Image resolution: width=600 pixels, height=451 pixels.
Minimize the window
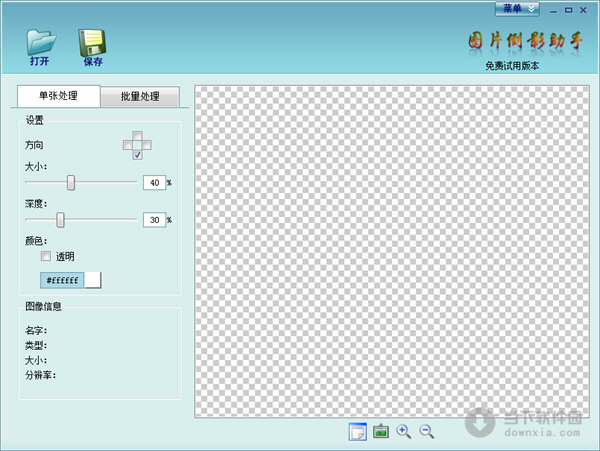pyautogui.click(x=553, y=11)
